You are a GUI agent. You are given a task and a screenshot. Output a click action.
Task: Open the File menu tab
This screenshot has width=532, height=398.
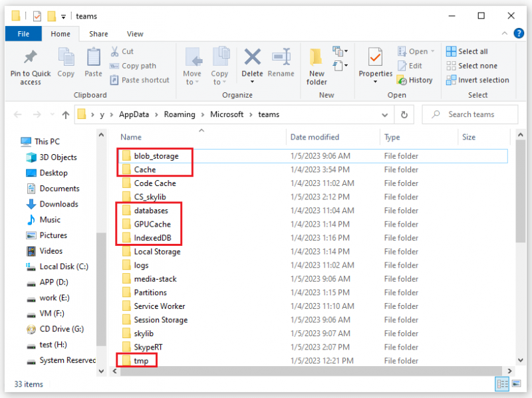[x=23, y=34]
